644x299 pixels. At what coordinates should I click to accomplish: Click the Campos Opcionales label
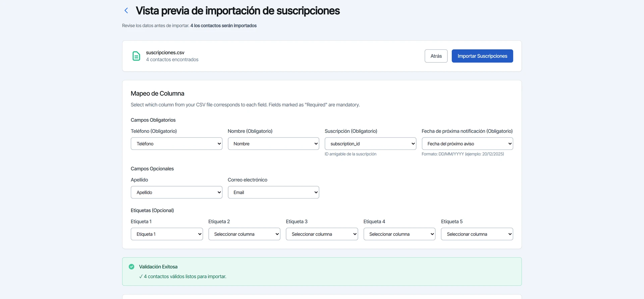[x=152, y=169]
